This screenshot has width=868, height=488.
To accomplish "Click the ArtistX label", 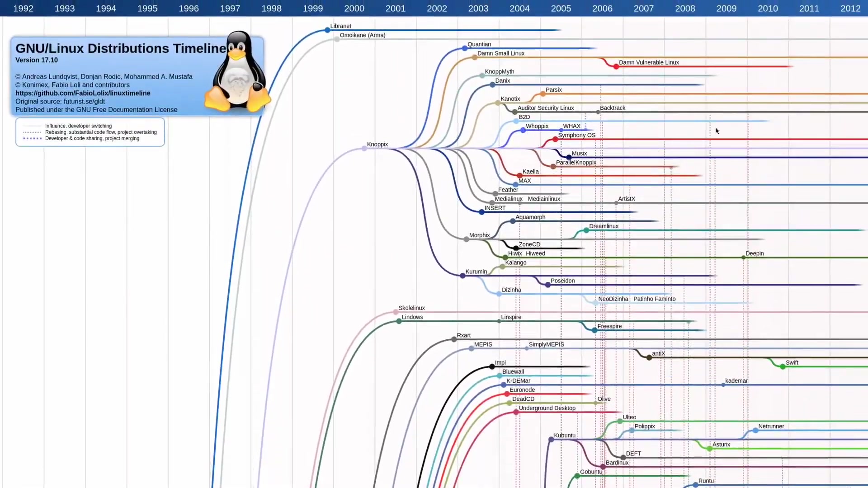I will 627,199.
